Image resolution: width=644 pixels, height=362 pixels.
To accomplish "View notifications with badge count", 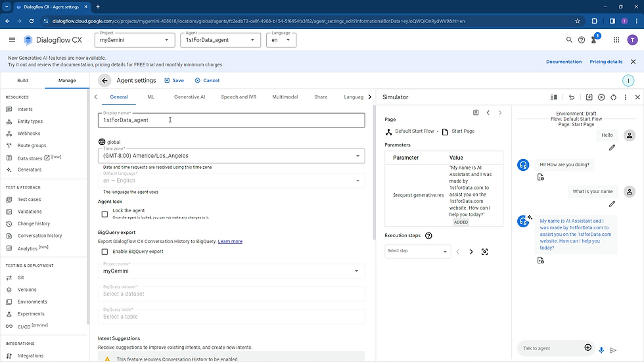I will tap(594, 39).
